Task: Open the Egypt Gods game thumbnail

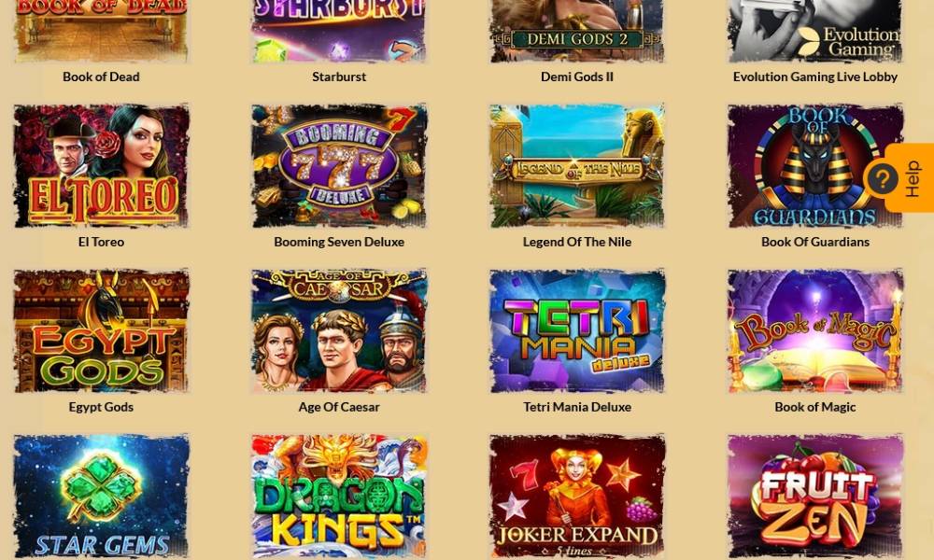Action: click(x=101, y=331)
